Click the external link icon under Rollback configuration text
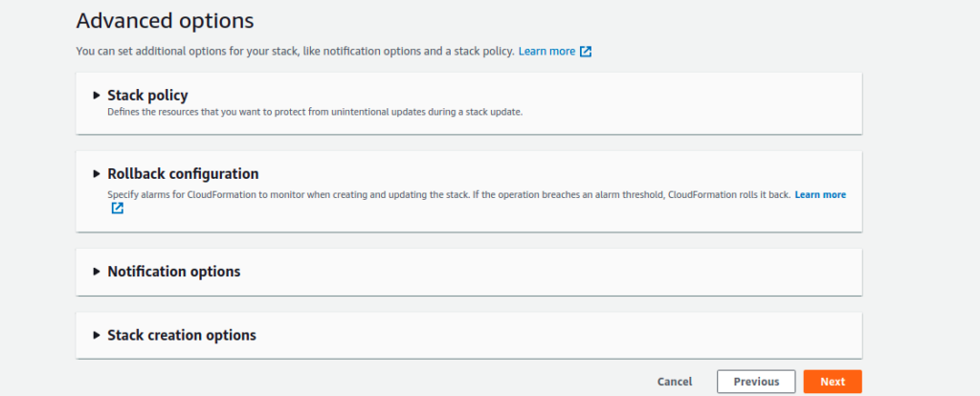980x396 pixels. point(117,208)
